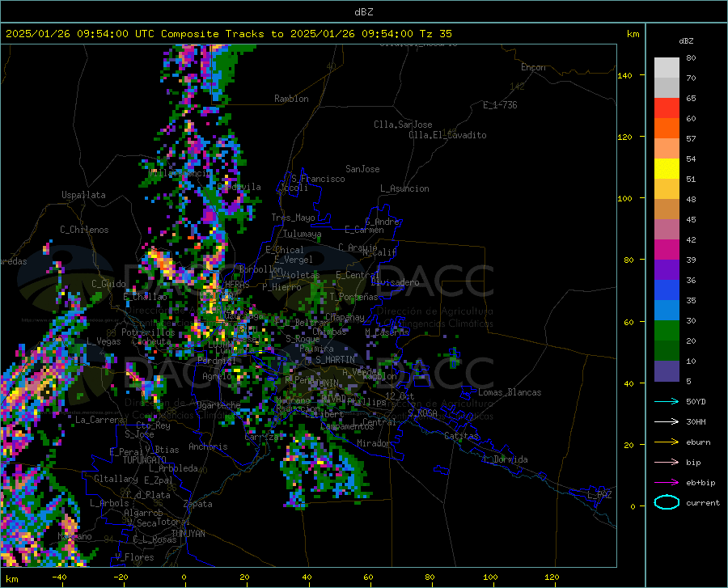Click the 'S_MARTIN' map label

point(335,360)
